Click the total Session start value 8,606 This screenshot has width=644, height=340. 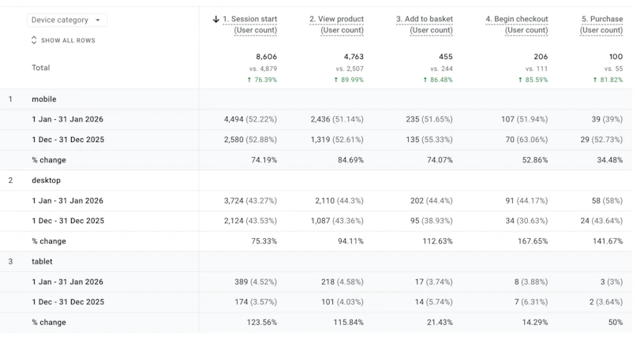tap(266, 57)
